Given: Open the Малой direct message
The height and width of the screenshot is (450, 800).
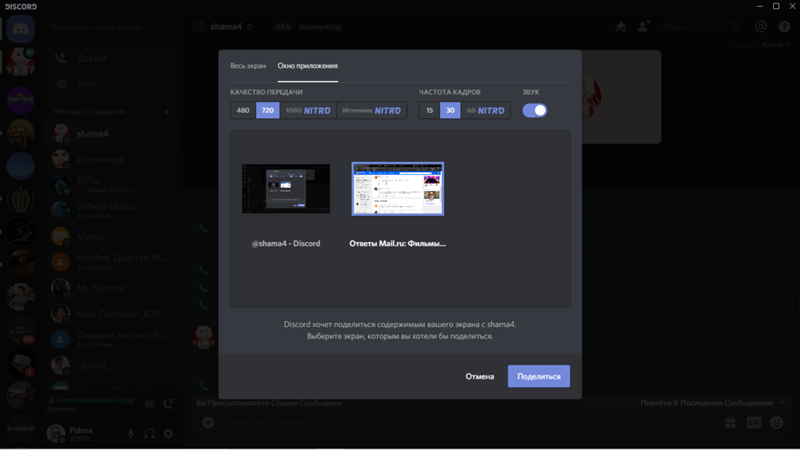Looking at the screenshot, I should pos(111,237).
